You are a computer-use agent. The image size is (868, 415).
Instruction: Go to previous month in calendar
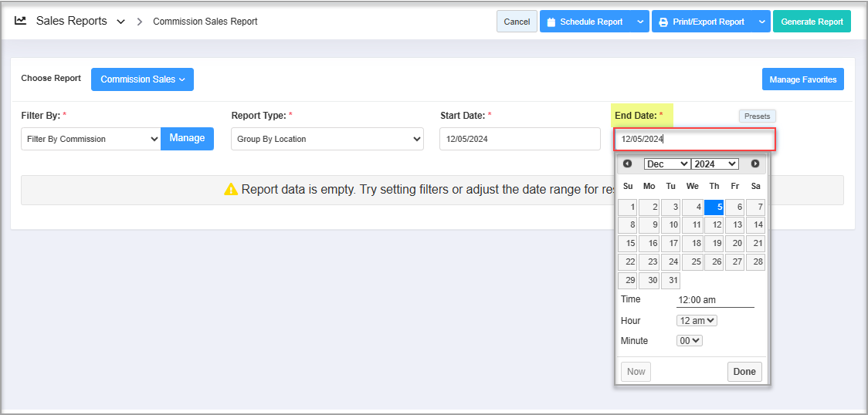pyautogui.click(x=627, y=164)
